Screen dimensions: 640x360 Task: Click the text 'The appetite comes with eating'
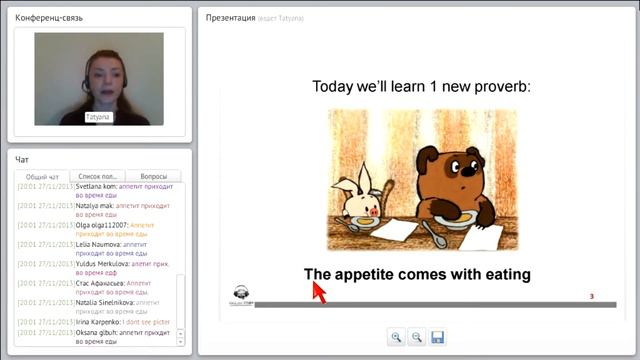[417, 274]
